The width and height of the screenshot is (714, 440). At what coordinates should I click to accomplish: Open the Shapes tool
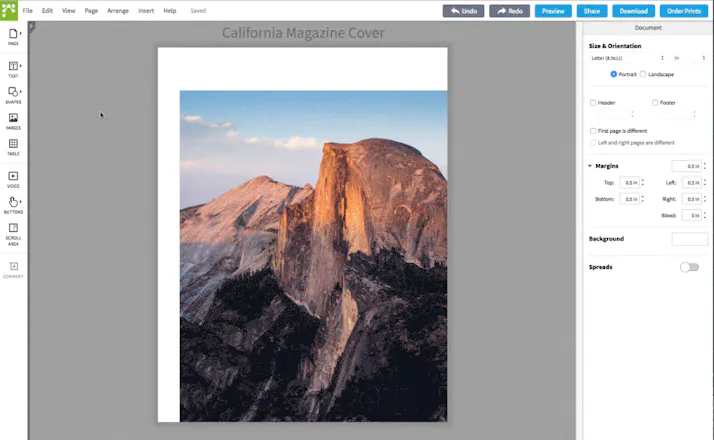[13, 95]
